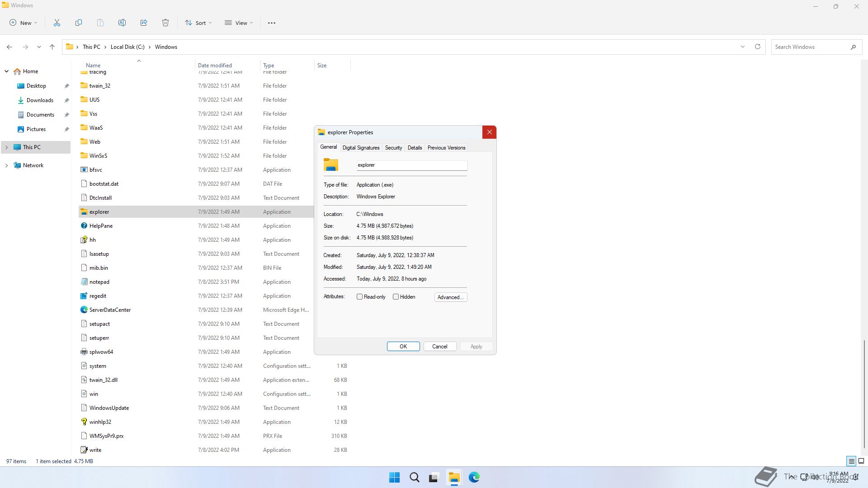Open Downloads in the sidebar

click(40, 100)
